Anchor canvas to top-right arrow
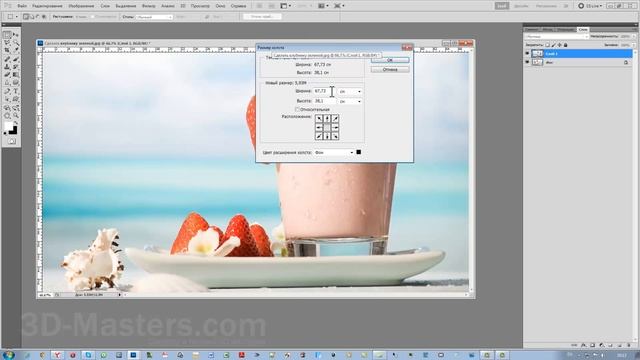This screenshot has height=360, width=640. click(335, 119)
